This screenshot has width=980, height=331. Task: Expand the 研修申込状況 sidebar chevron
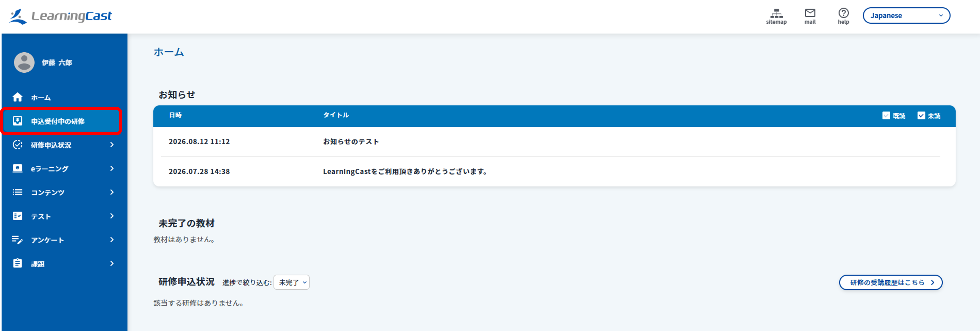click(112, 145)
